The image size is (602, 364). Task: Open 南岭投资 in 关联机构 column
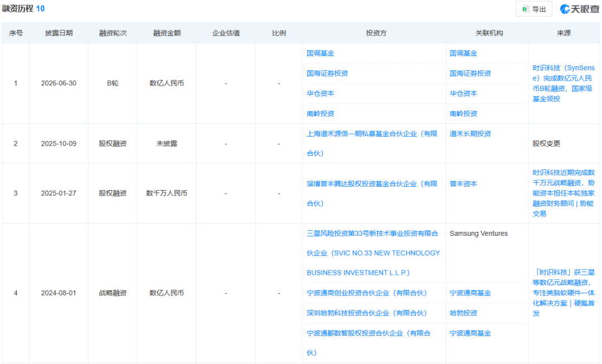point(463,114)
